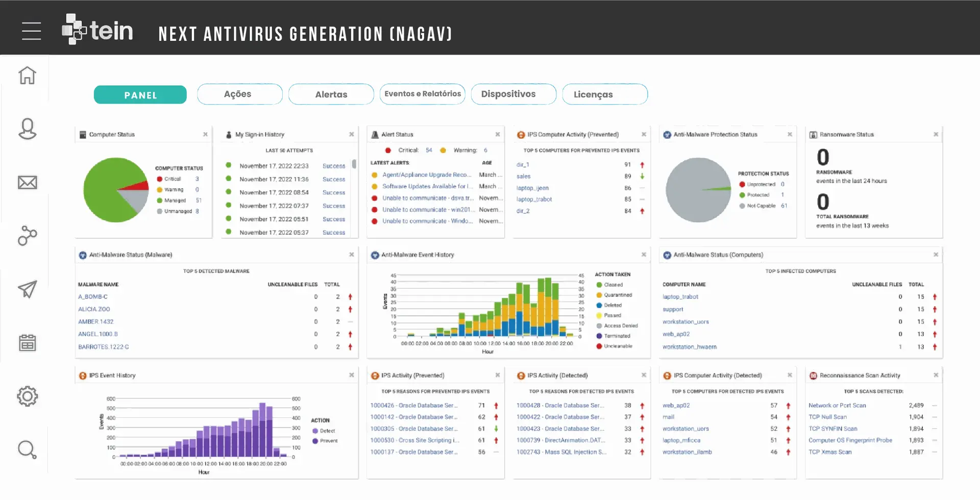Switch to the Alertas tab
980x500 pixels.
click(331, 94)
